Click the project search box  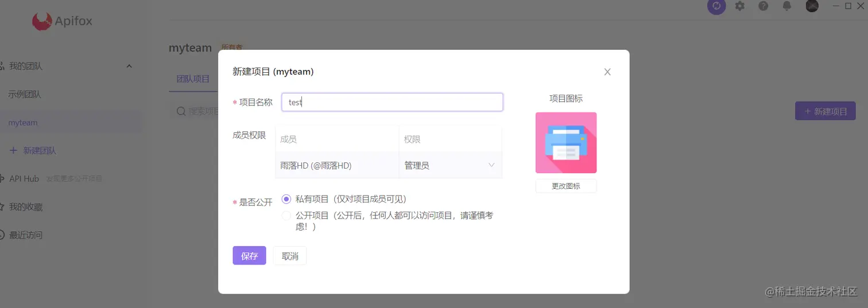(x=194, y=111)
